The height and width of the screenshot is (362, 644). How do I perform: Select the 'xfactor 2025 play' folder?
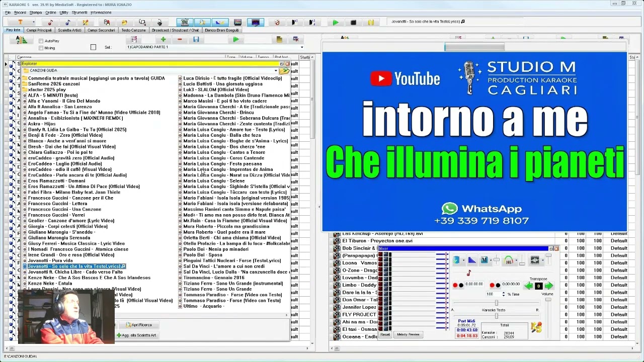tap(47, 89)
